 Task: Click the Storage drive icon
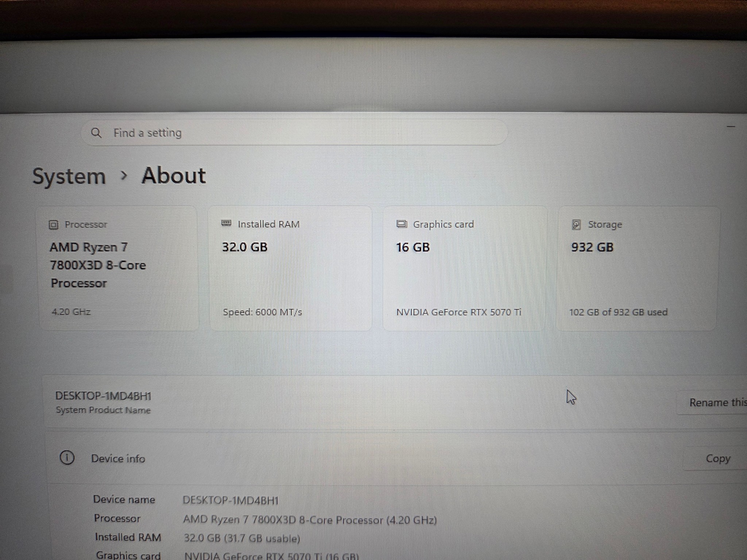coord(576,225)
